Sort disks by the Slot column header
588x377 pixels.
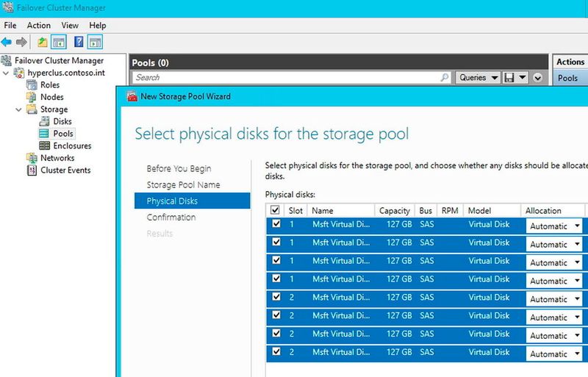click(296, 210)
